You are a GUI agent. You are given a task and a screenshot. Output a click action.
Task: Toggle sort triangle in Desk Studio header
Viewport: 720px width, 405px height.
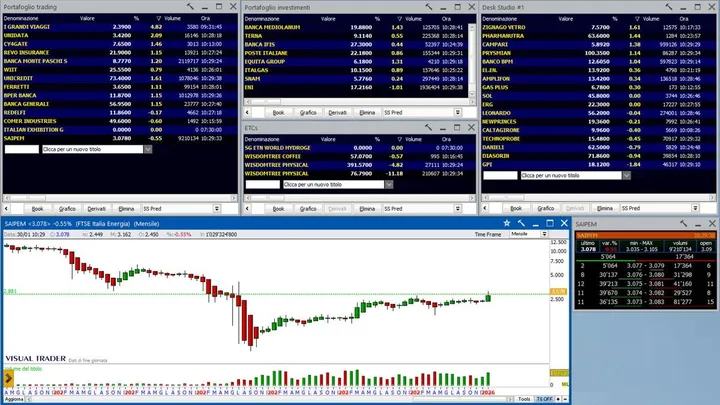point(637,19)
